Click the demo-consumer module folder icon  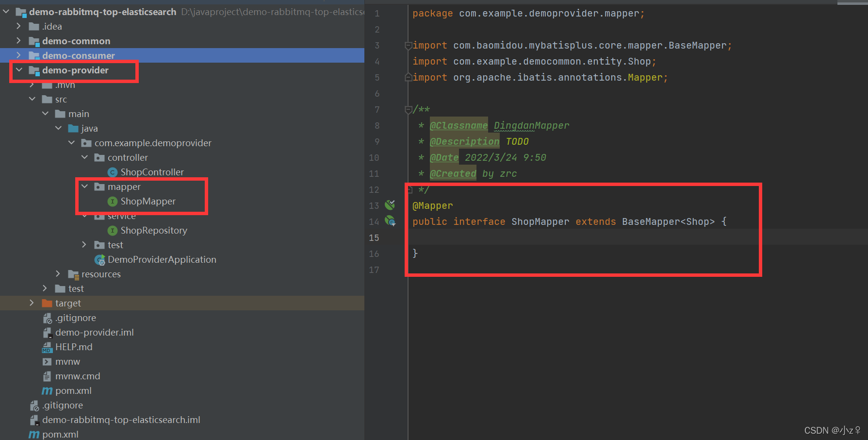coord(34,56)
